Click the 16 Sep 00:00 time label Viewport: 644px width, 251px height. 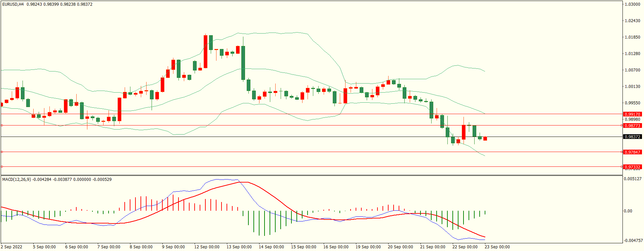point(336,247)
